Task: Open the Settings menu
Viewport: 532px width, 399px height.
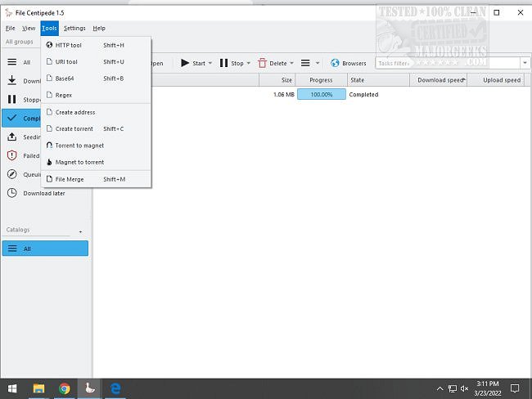Action: point(74,28)
